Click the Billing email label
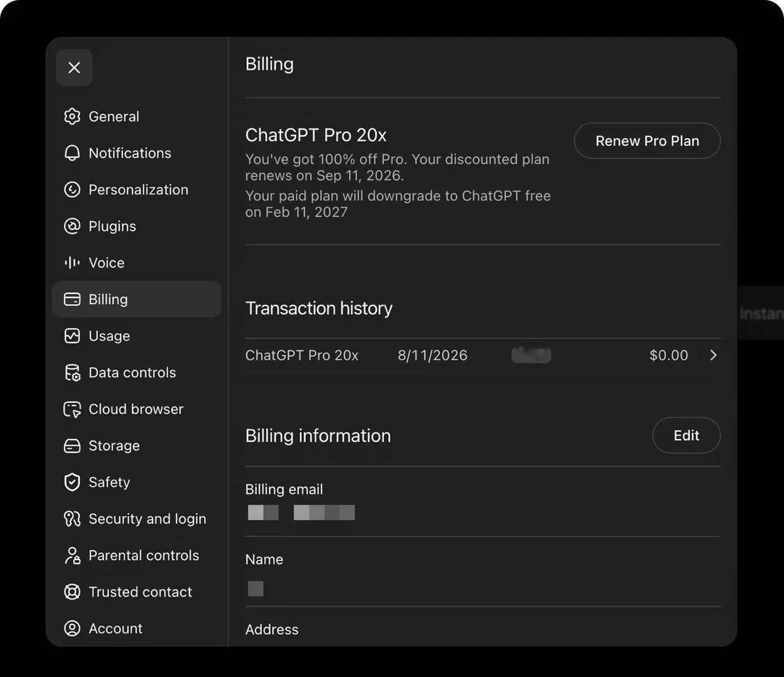Screen dimensions: 784x677 (284, 489)
